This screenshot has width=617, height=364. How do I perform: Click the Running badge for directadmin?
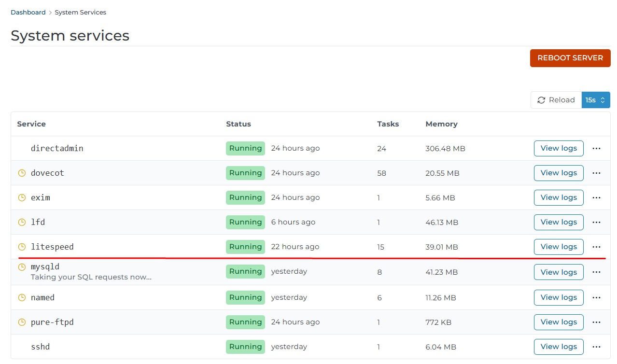(x=245, y=148)
